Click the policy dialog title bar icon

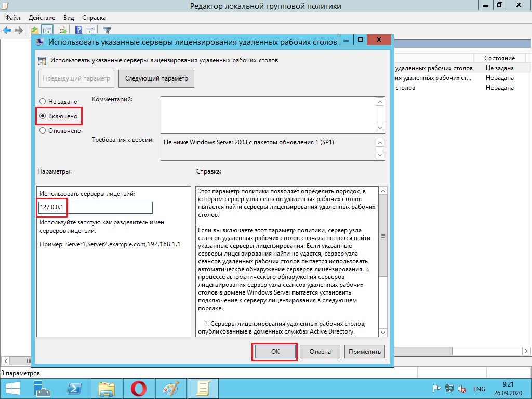40,42
